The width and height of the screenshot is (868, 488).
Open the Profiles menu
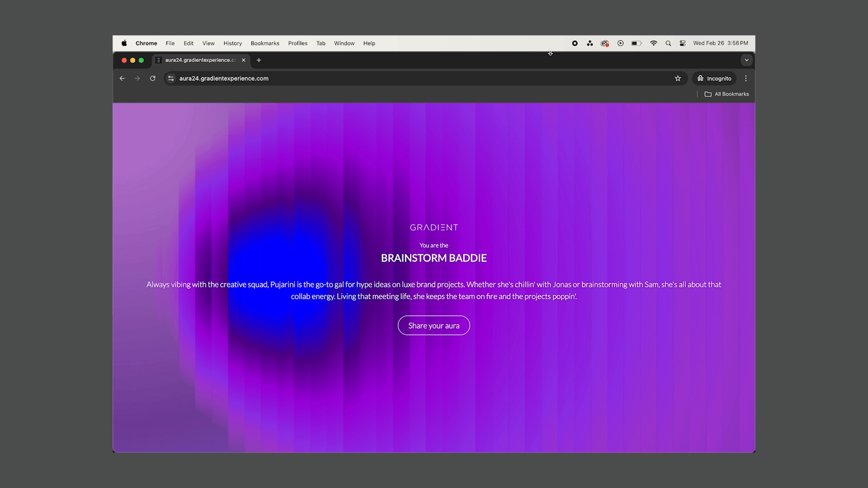[x=298, y=43]
